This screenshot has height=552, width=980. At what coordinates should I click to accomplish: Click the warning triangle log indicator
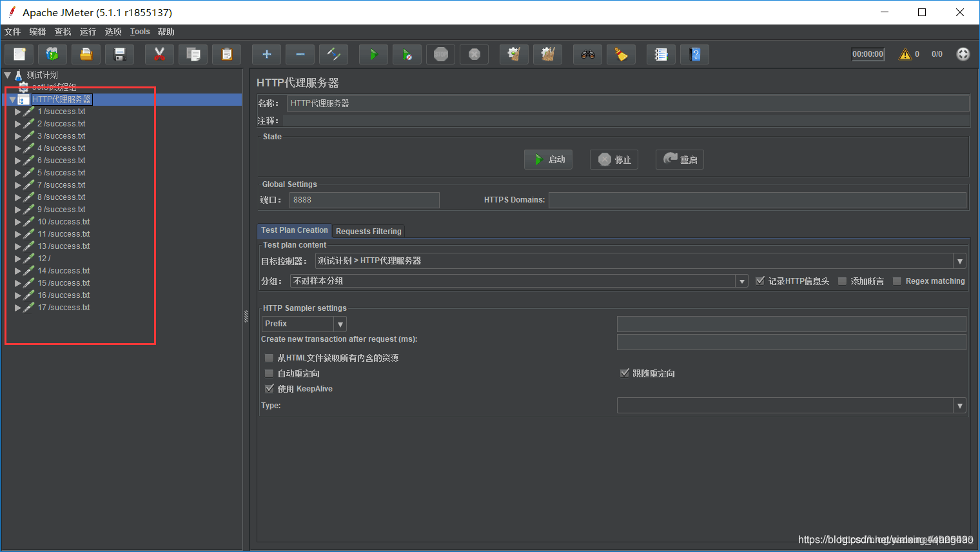click(905, 54)
